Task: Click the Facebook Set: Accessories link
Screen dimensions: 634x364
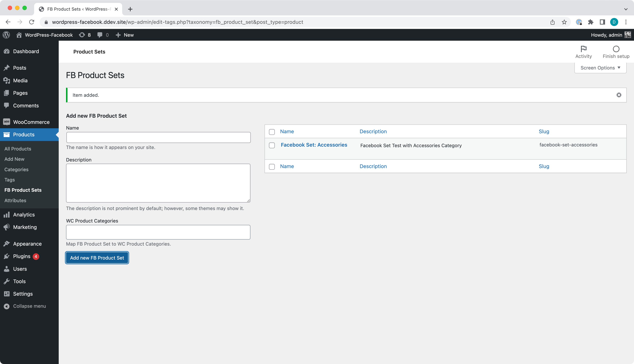Action: (314, 144)
